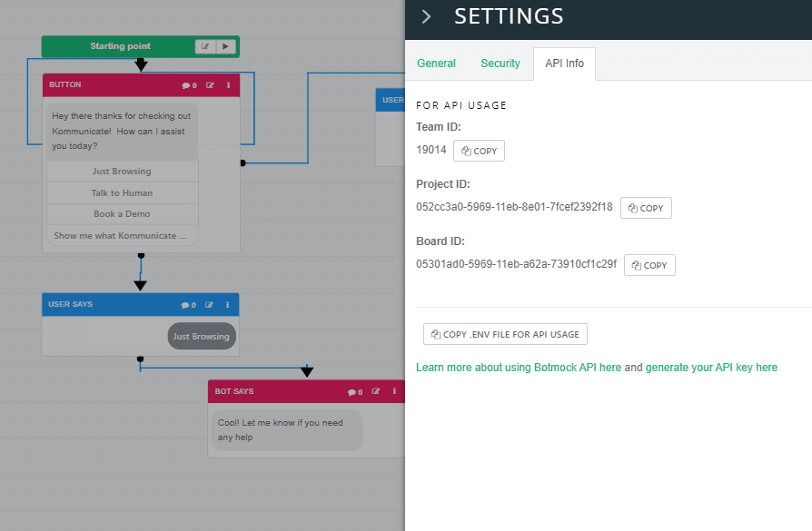The width and height of the screenshot is (812, 531).
Task: Open the Botmock API documentation link
Action: [x=519, y=368]
